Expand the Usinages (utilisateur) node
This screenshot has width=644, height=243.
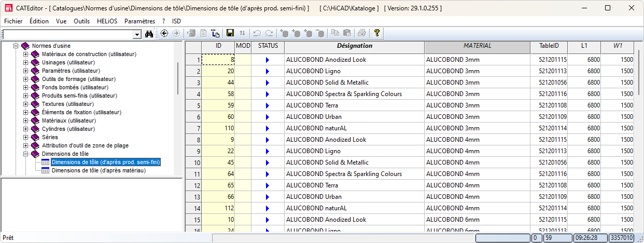tap(25, 62)
